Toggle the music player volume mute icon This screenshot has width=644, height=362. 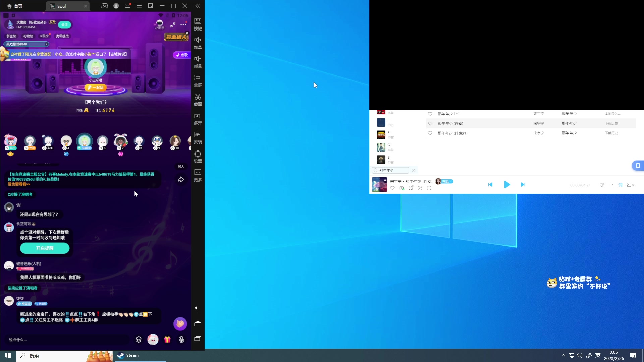point(602,185)
